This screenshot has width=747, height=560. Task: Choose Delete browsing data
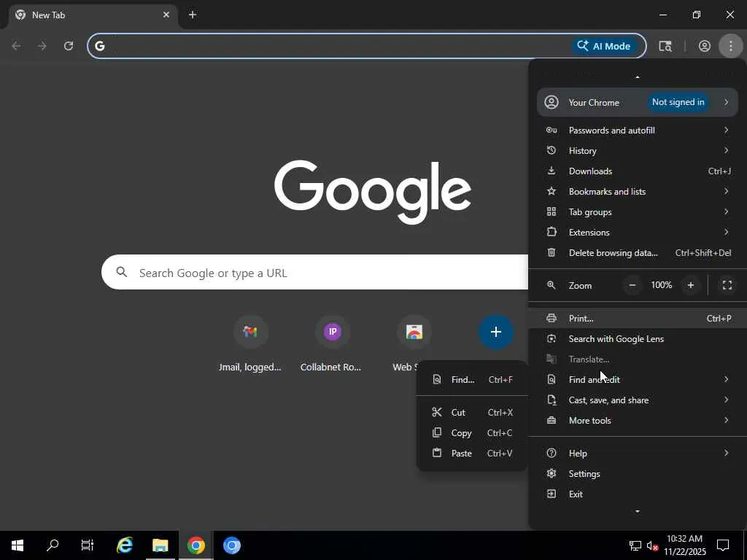coord(638,253)
